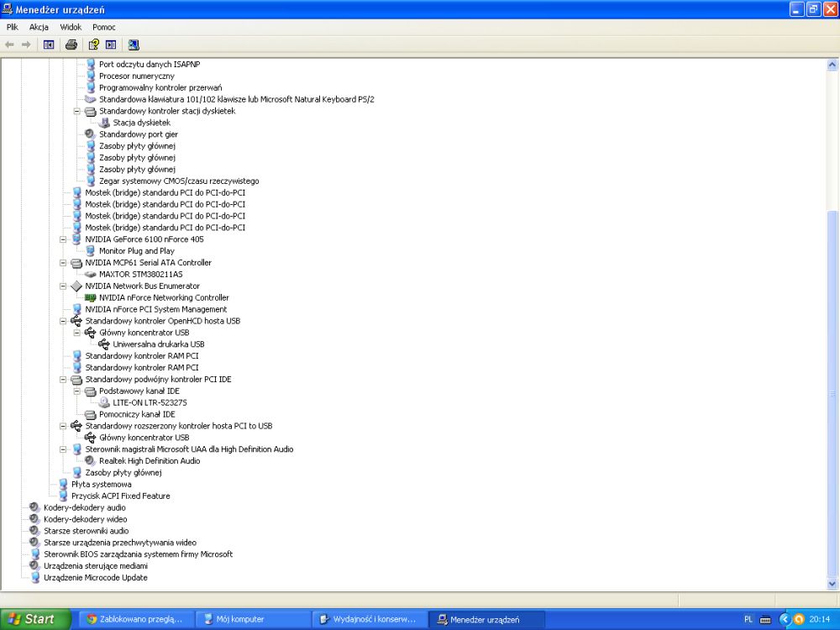Screen dimensions: 840x630
Task: Click the system clock 20:14
Action: point(820,619)
